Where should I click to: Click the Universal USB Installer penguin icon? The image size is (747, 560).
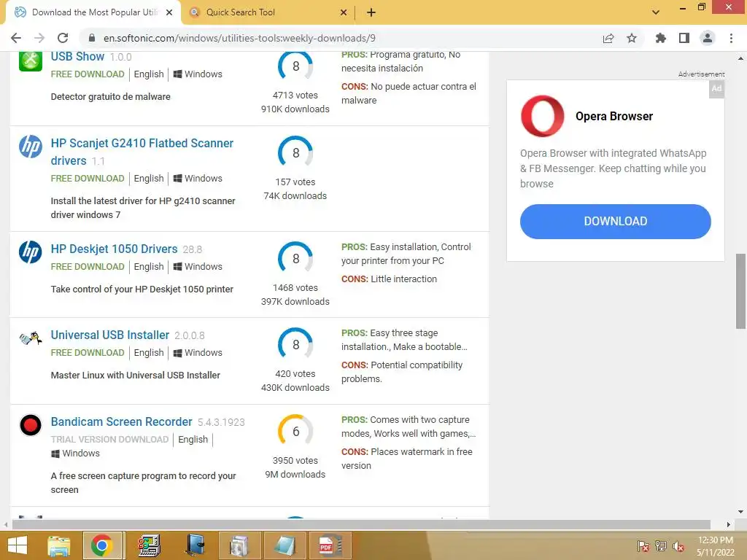pos(31,338)
